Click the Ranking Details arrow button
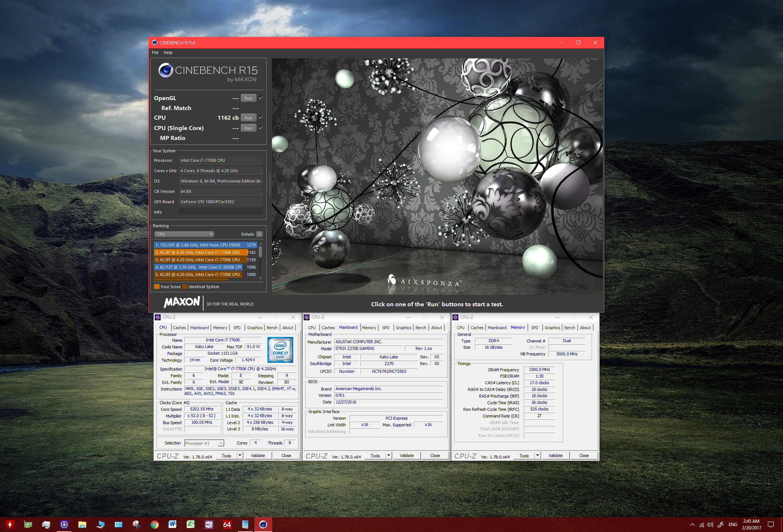The height and width of the screenshot is (532, 783). [260, 234]
